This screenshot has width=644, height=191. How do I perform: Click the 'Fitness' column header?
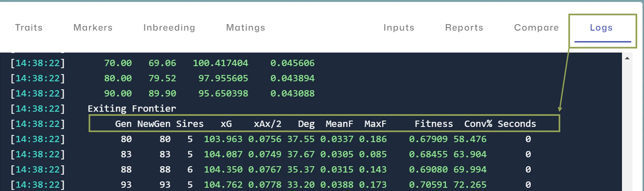coord(434,124)
